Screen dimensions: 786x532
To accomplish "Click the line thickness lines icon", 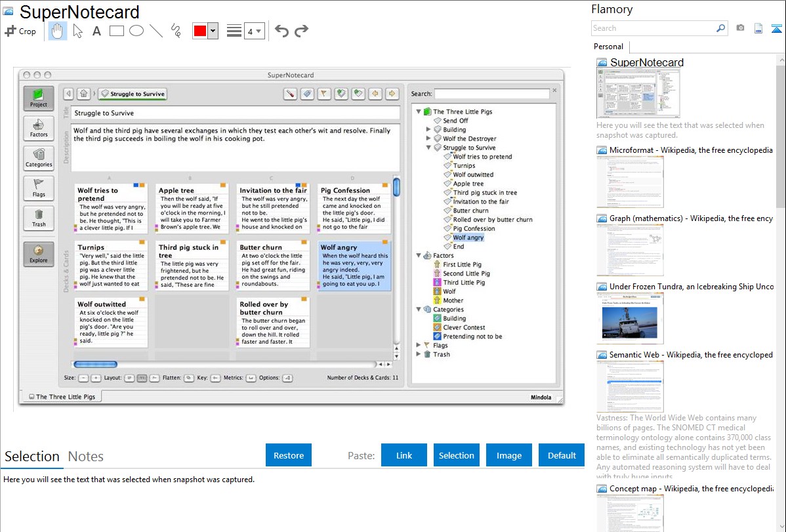I will (234, 31).
